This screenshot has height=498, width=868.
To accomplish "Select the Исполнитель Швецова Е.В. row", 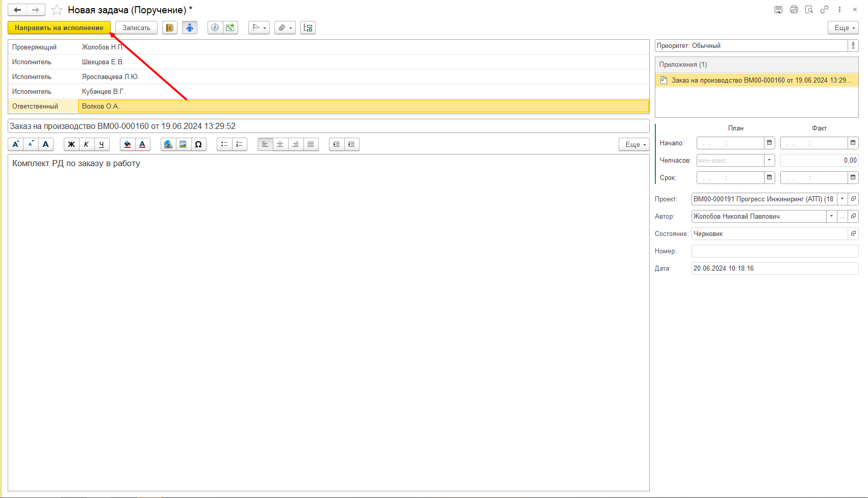I will pos(328,62).
